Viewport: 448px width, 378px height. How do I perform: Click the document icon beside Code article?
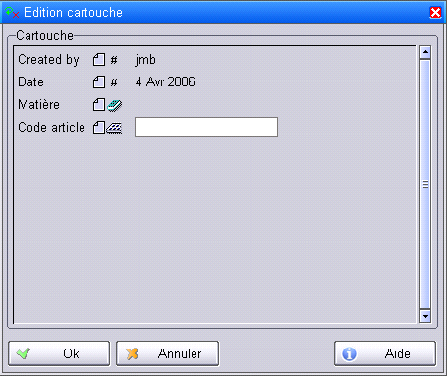99,127
